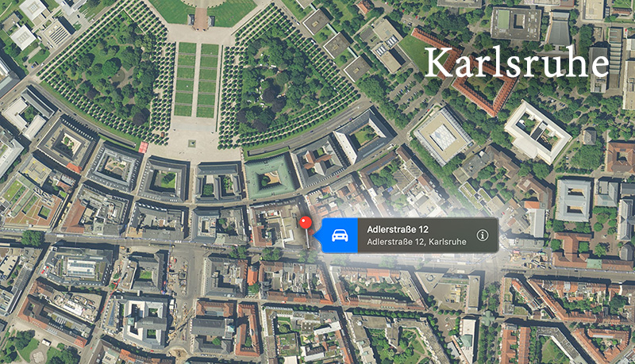Click 'Adlerstraße 12, Karlsruhe' address subtitle
635x364 pixels.
click(416, 242)
